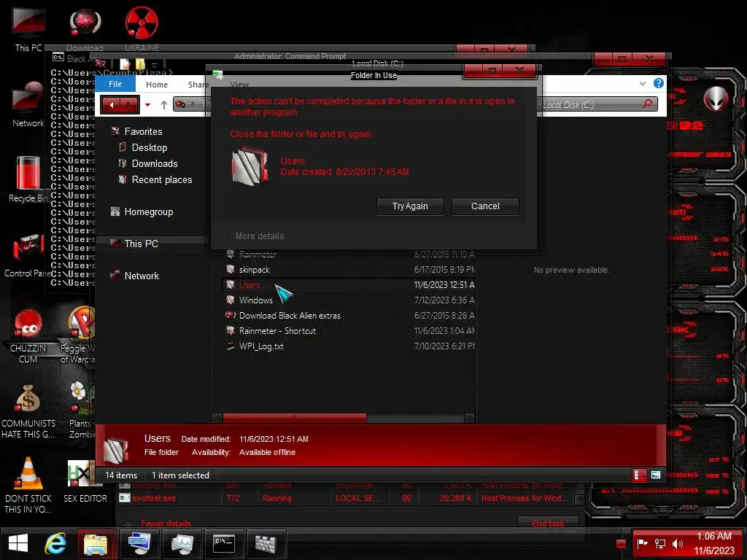Click Command Prompt title bar icon
Screen dimensions: 747x560
point(58,57)
